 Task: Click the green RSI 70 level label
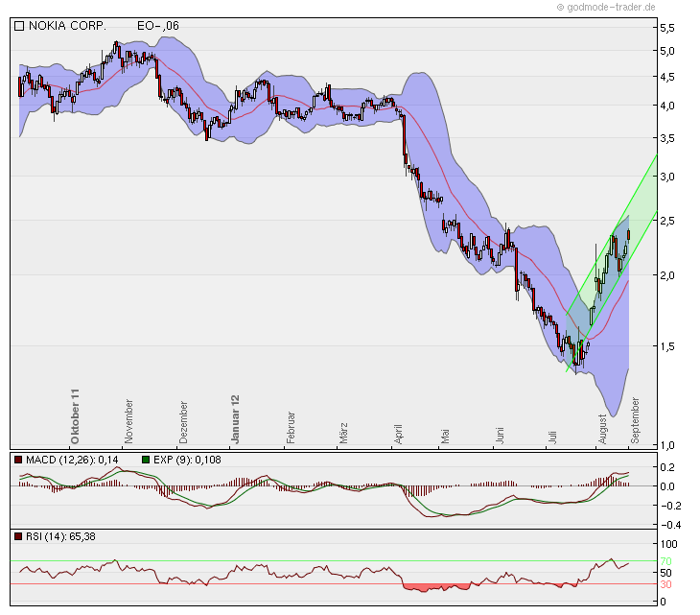click(666, 561)
